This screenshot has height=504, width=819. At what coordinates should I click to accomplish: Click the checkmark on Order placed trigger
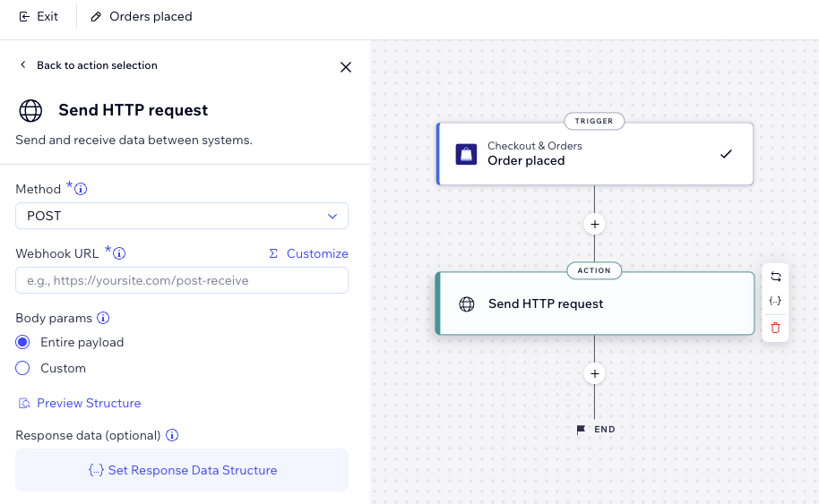726,154
